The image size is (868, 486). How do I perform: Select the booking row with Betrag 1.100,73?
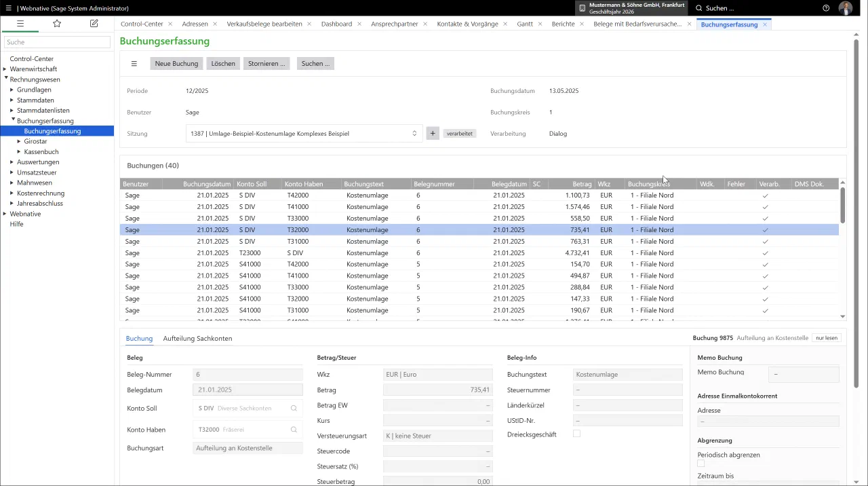[479, 195]
